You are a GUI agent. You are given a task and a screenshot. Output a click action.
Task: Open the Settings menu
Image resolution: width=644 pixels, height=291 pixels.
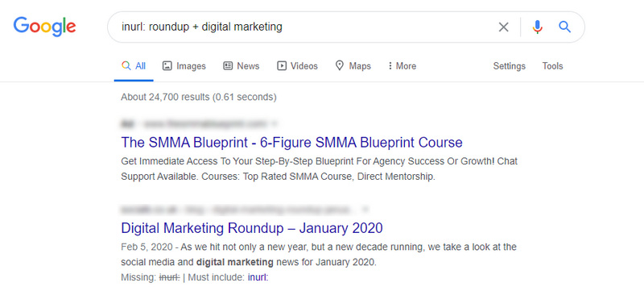coord(510,66)
